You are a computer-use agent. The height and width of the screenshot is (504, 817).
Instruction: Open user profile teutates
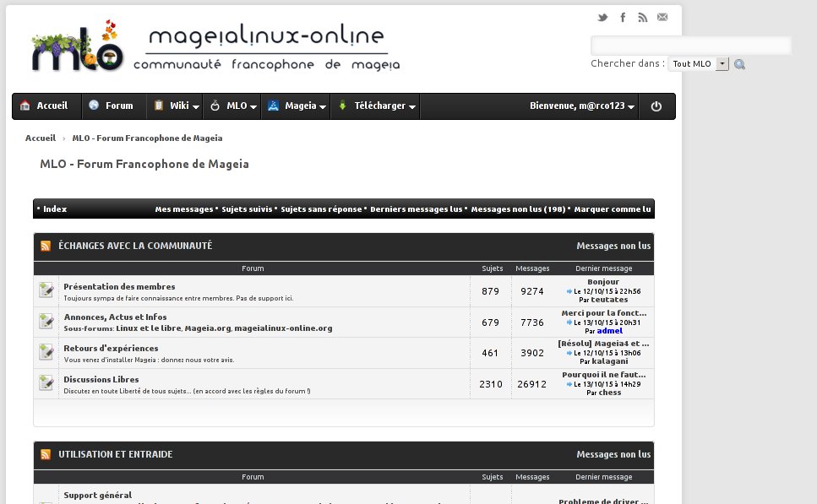(609, 300)
